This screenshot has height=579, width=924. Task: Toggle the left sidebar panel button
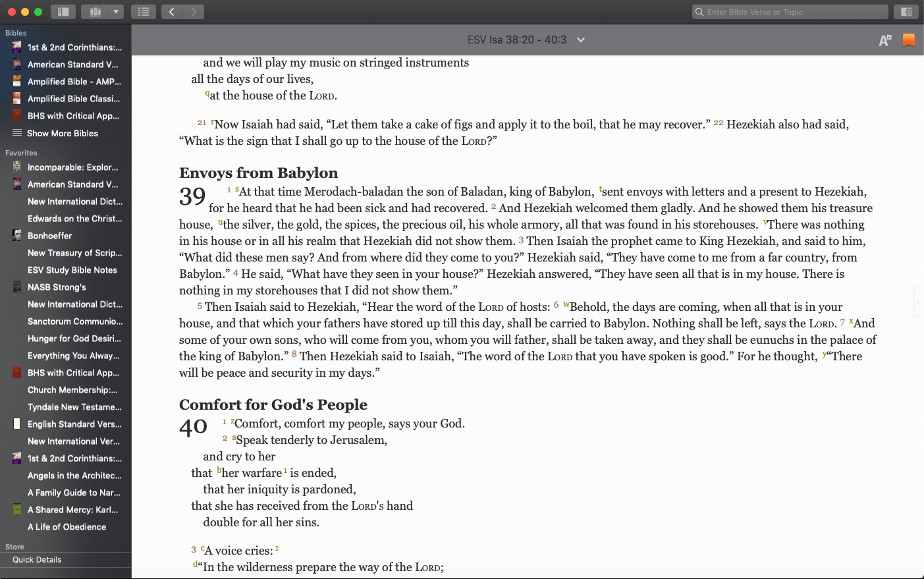pos(63,12)
